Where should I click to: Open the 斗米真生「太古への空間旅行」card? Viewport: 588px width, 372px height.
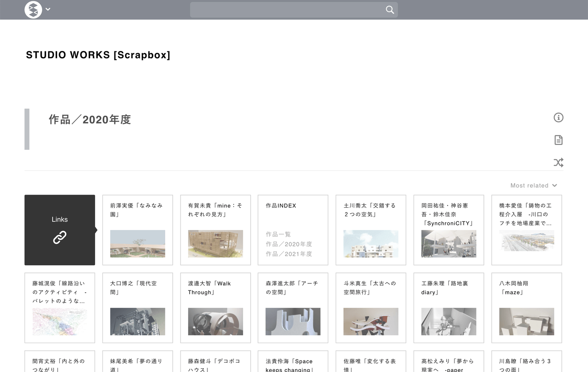pos(371,308)
